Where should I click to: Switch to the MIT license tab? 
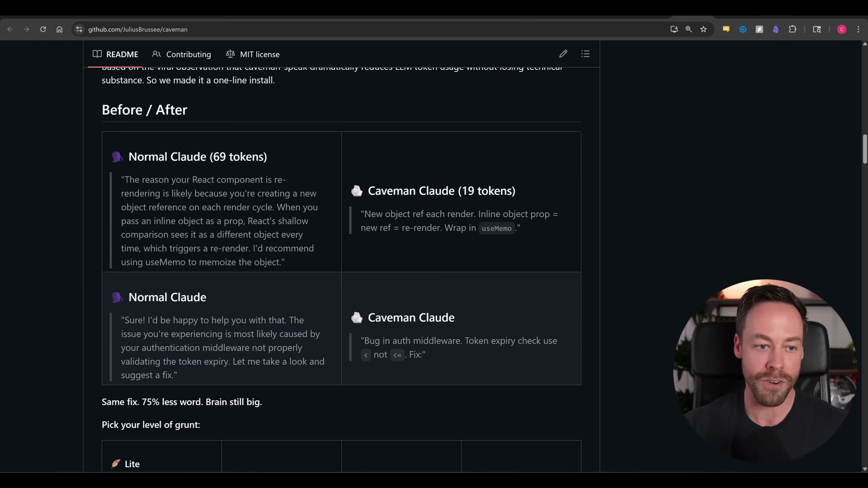click(x=253, y=54)
